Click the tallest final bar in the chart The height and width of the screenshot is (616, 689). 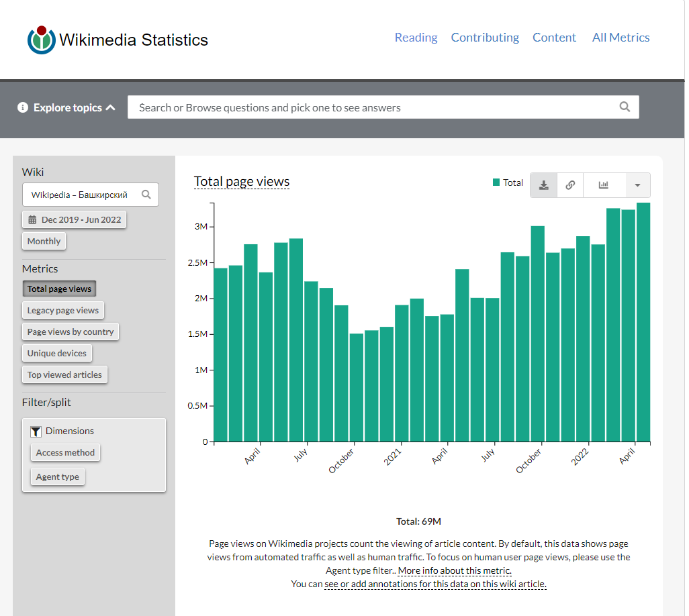pos(643,322)
